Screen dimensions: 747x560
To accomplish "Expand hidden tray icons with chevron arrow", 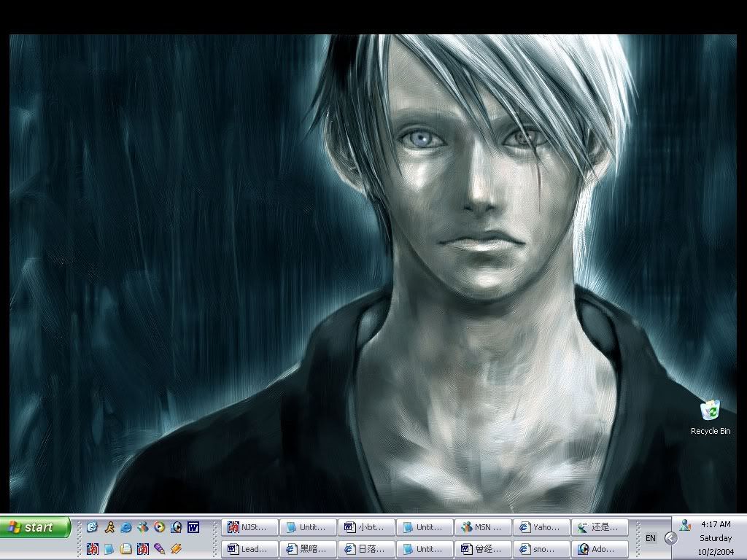I will pos(671,538).
